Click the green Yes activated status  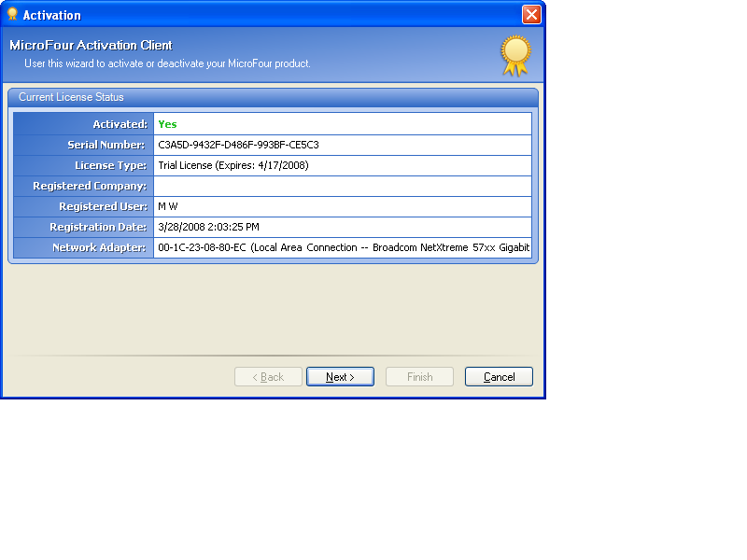coord(167,124)
